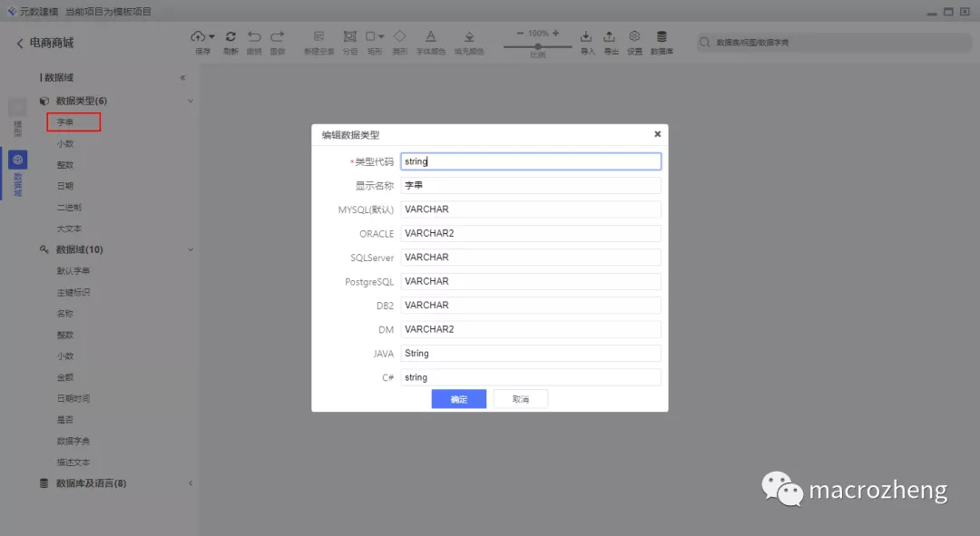Click the 保存 (save) cloud icon
The image size is (980, 536).
[199, 36]
